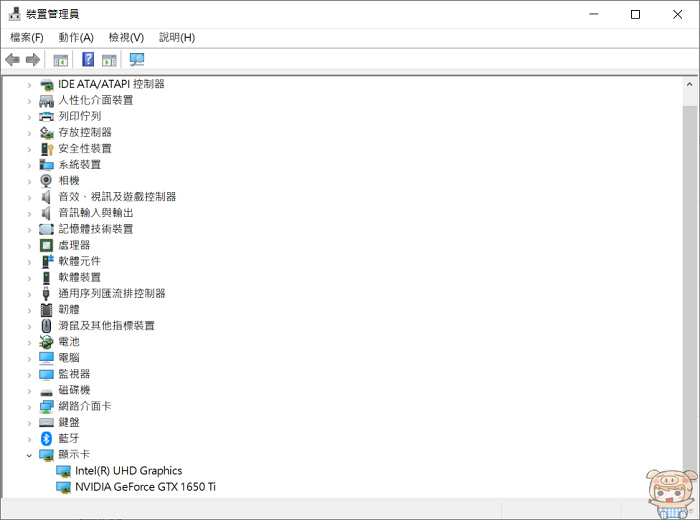Open the 動作(A) menu
Viewport: 700px width, 520px height.
coord(76,37)
